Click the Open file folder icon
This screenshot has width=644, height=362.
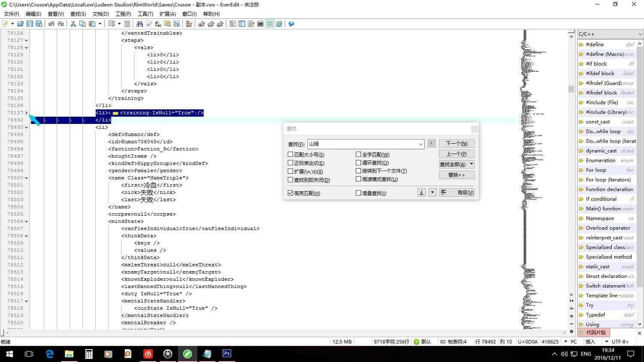point(20,24)
